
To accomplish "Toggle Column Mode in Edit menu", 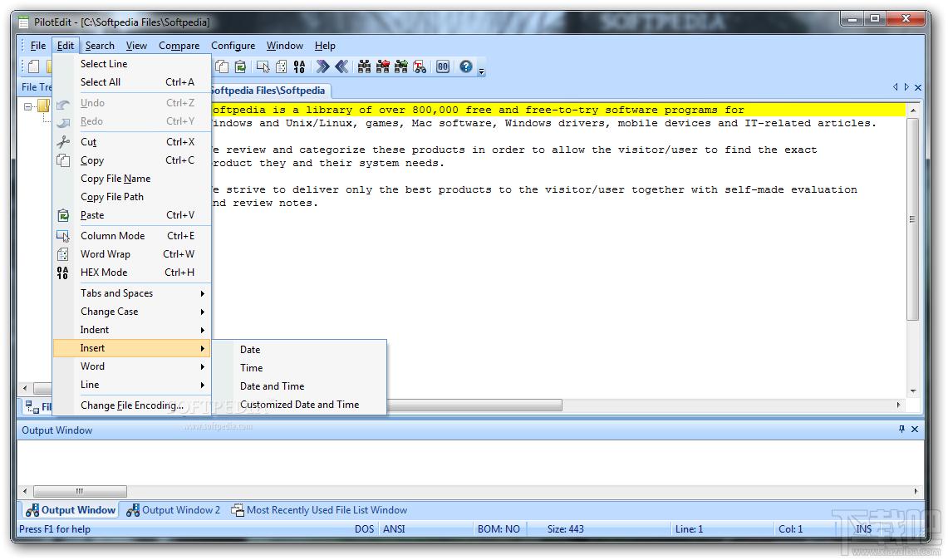I will point(132,236).
